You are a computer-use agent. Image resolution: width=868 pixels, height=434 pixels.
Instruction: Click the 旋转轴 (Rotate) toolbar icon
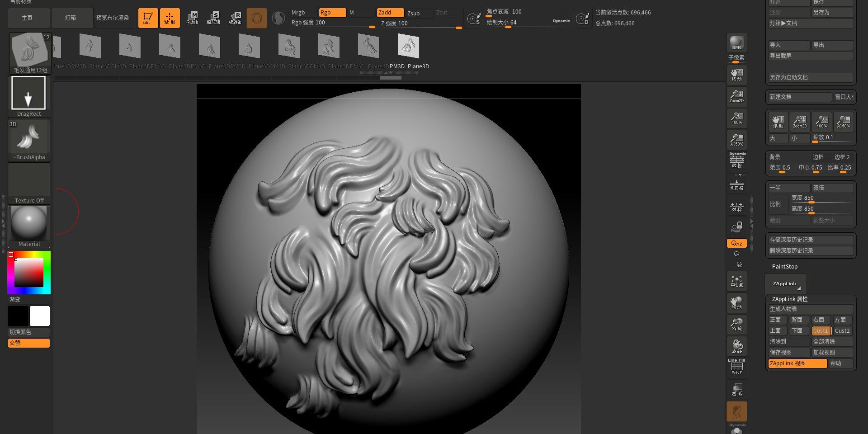[235, 18]
